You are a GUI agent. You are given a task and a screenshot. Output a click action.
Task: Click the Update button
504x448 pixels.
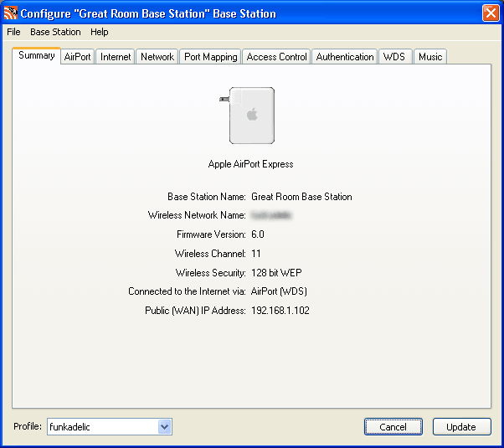pos(460,427)
